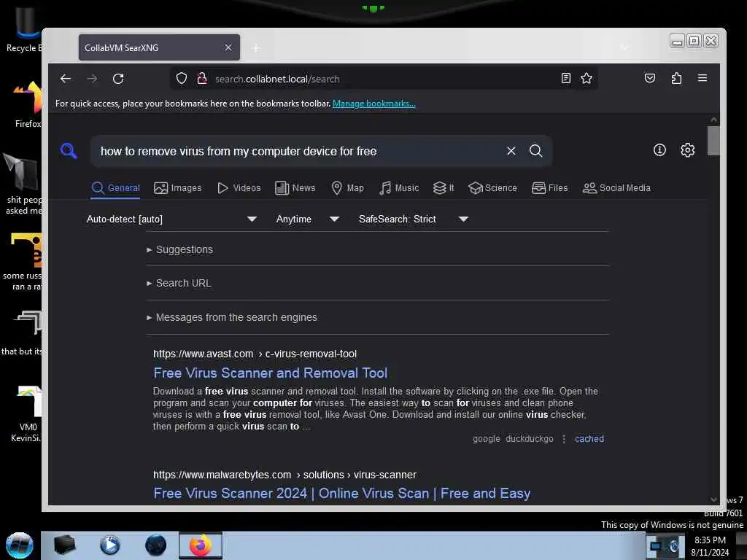Open the three-dot menu beside cached
This screenshot has width=747, height=560.
pos(564,439)
